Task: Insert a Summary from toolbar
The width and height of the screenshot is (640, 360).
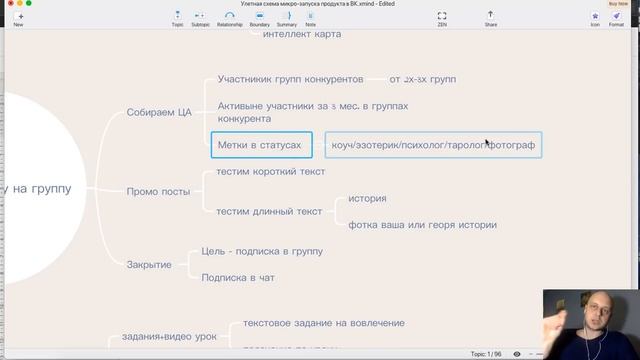Action: click(287, 19)
